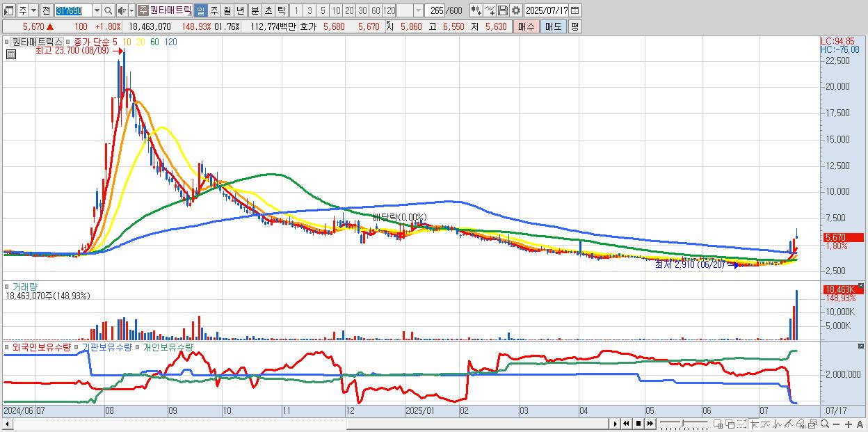Click the chart eraser pencil icon
The height and width of the screenshot is (432, 868).
[789, 424]
